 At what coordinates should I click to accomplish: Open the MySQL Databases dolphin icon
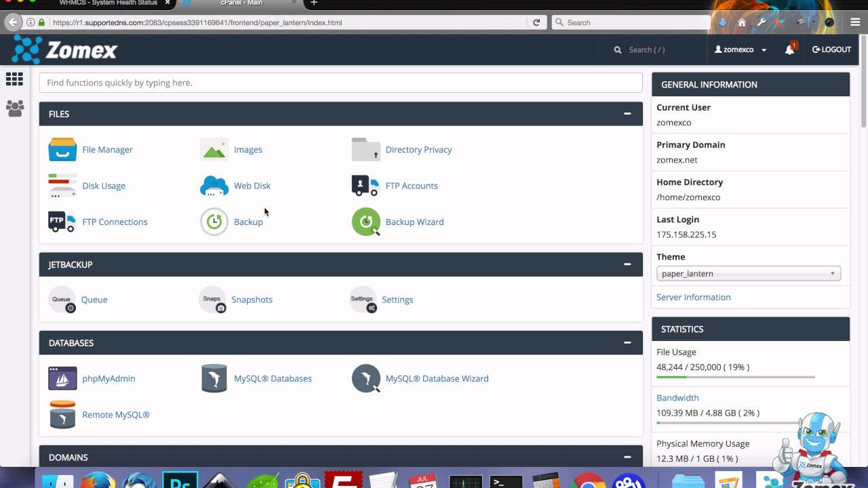214,378
